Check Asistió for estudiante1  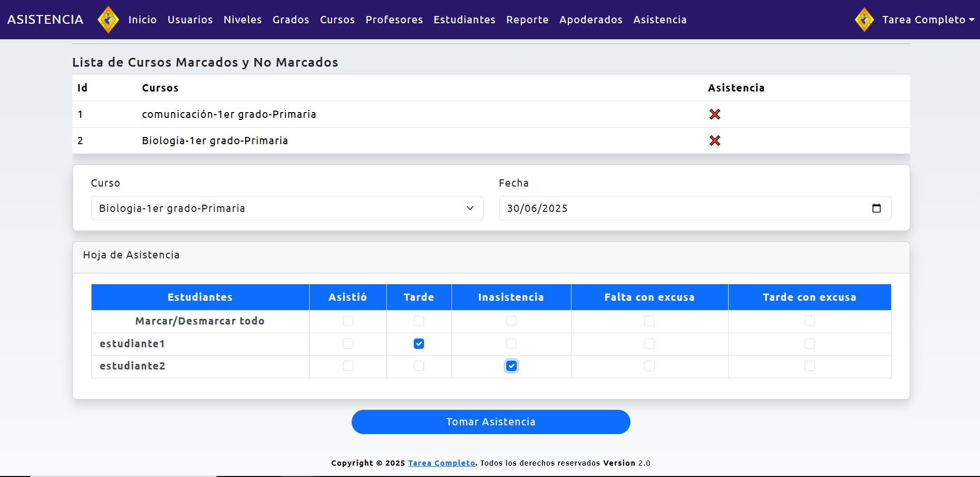pyautogui.click(x=348, y=344)
